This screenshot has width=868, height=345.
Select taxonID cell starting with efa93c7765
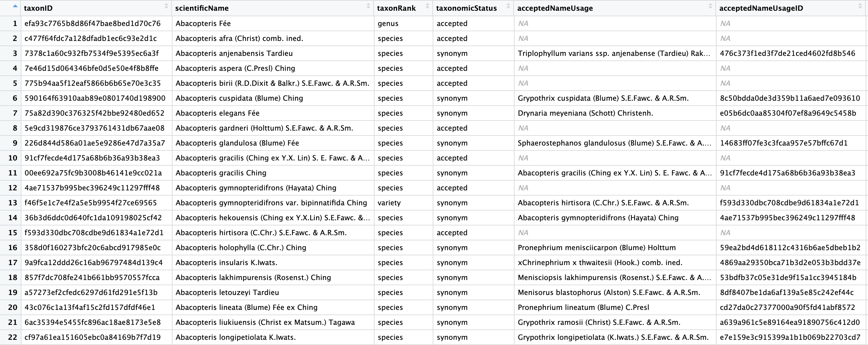coord(92,24)
